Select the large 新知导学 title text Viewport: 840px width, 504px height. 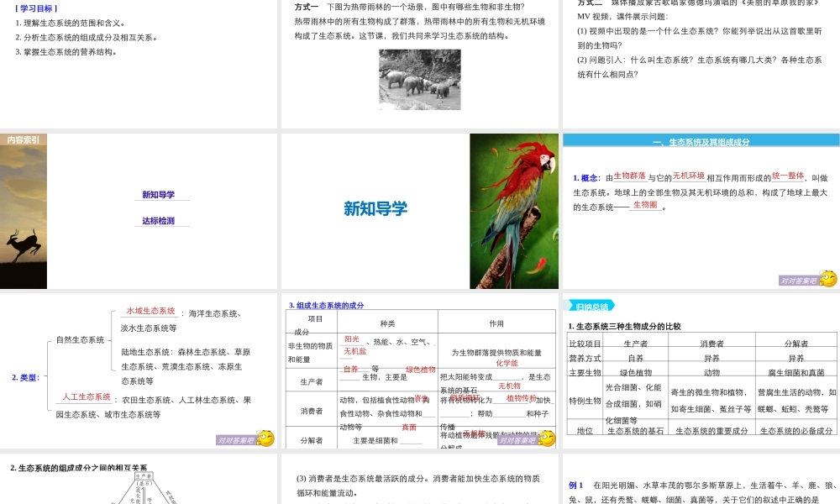pos(375,208)
